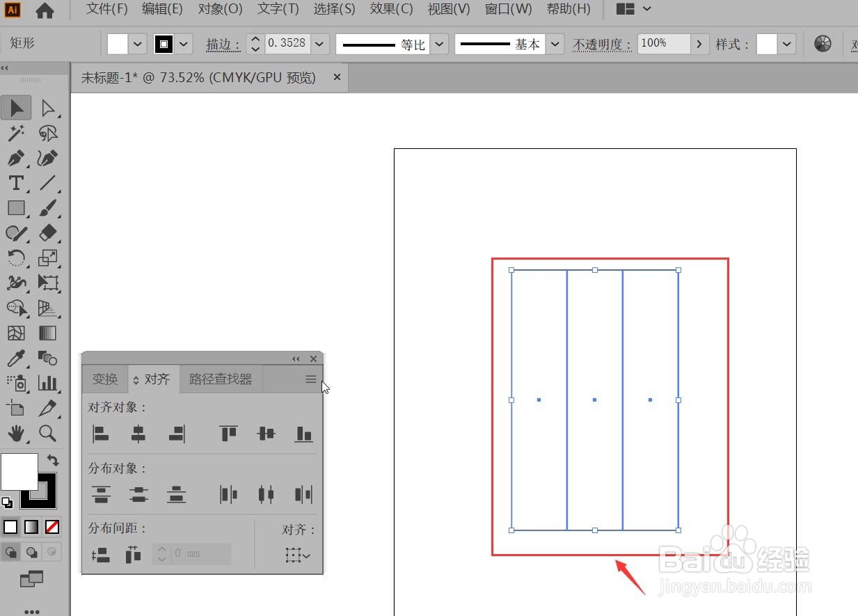
Task: Click vertical distribute top icon
Action: click(101, 495)
